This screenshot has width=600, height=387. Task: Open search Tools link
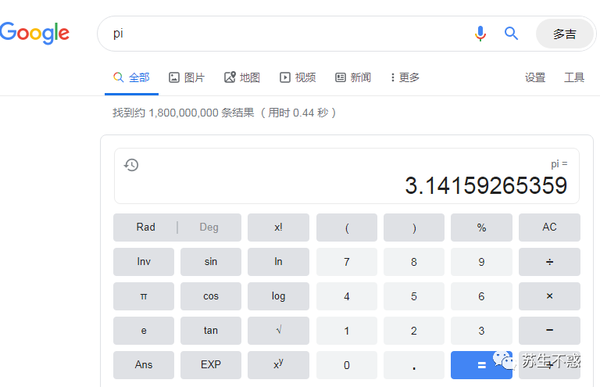click(x=574, y=78)
